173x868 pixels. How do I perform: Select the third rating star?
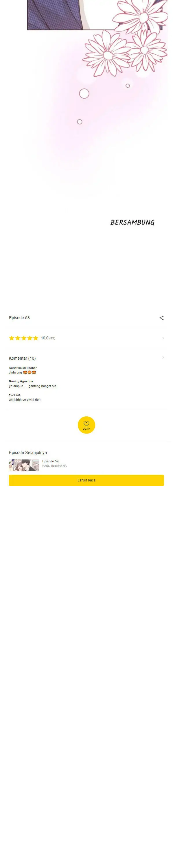tap(24, 338)
